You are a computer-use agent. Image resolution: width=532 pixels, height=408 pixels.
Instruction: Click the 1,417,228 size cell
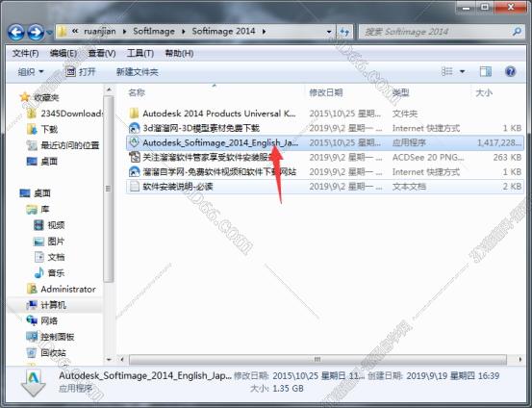coord(499,142)
